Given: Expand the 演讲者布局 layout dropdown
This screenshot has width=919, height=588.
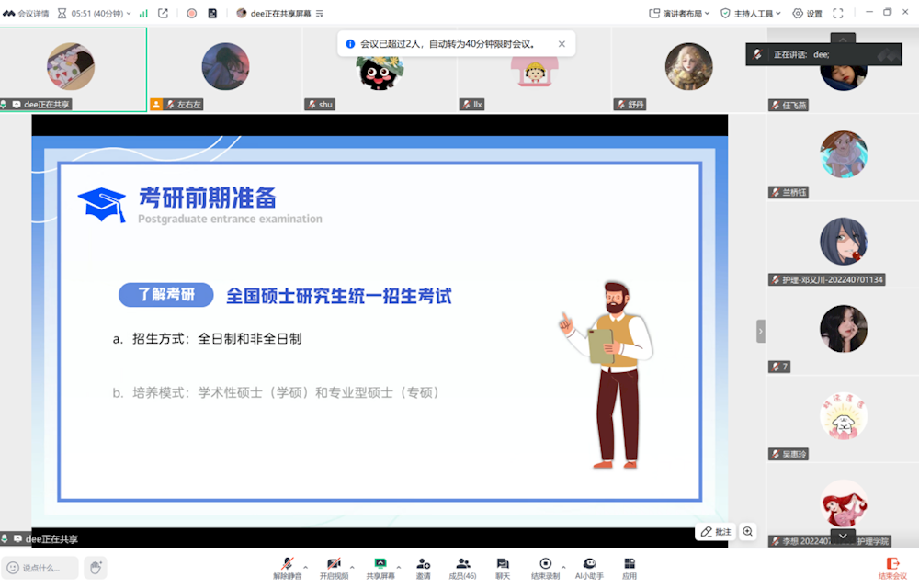Looking at the screenshot, I should coord(679,14).
